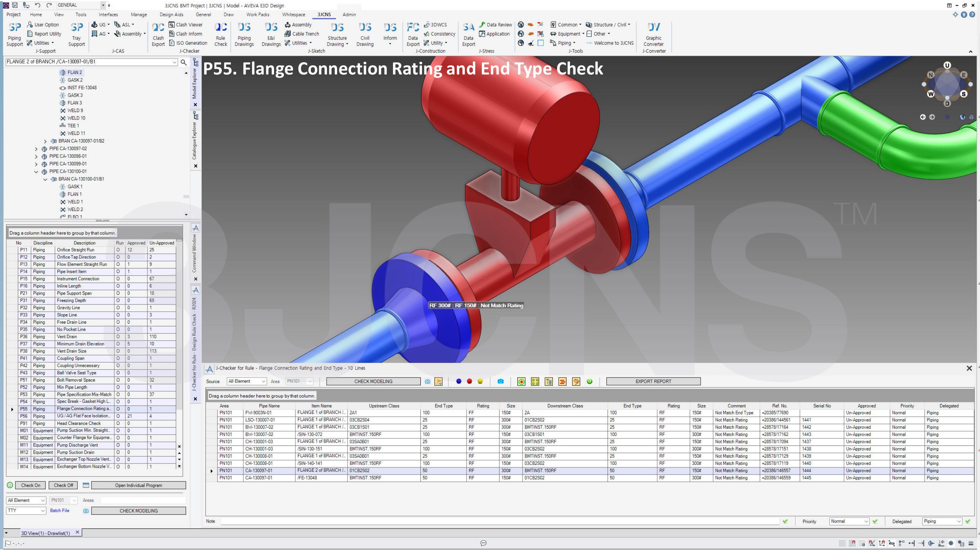Click the yellow sphere color icon
The height and width of the screenshot is (551, 980).
coord(480,381)
